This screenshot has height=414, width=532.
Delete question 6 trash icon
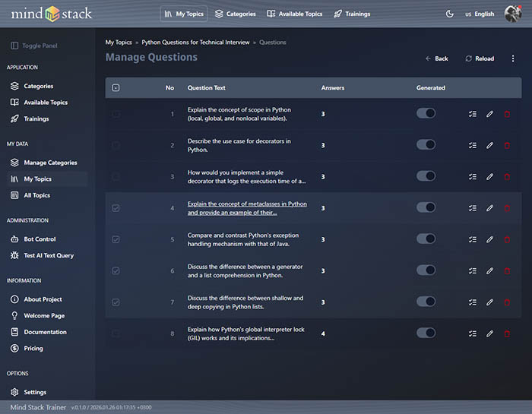pos(507,271)
